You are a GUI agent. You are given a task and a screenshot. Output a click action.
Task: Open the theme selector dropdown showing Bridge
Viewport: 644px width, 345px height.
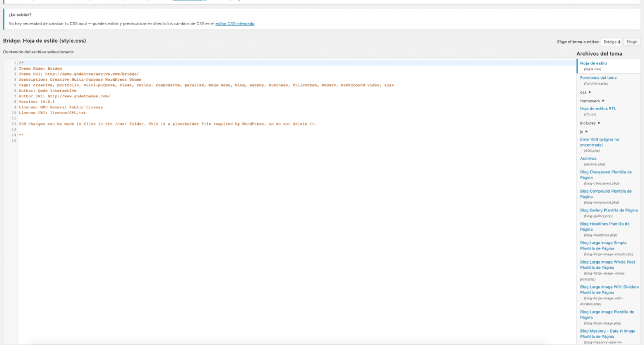tap(611, 42)
